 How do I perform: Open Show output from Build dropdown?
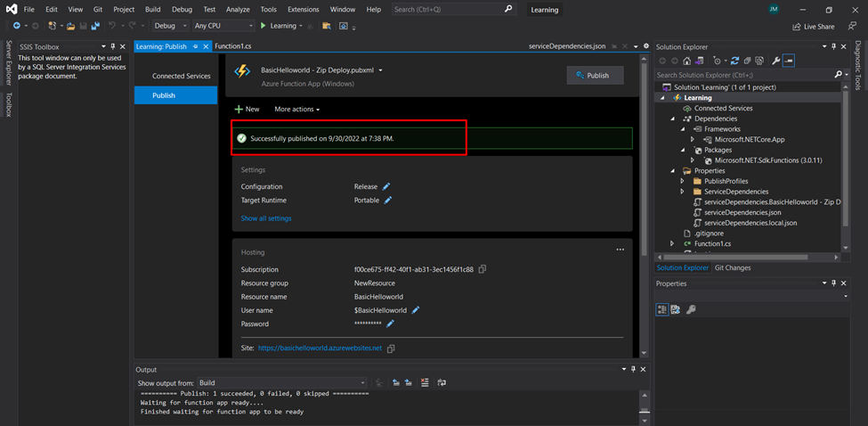click(282, 383)
